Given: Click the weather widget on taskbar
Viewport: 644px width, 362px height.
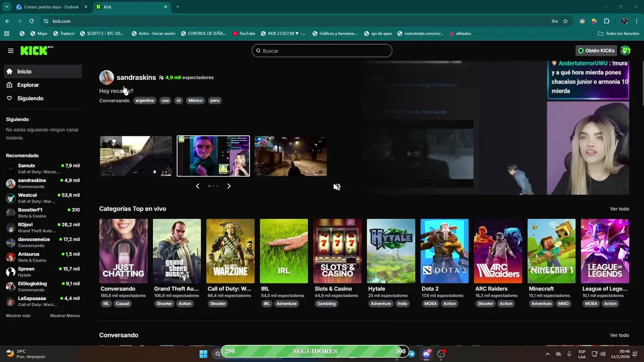Looking at the screenshot, I should 25,354.
